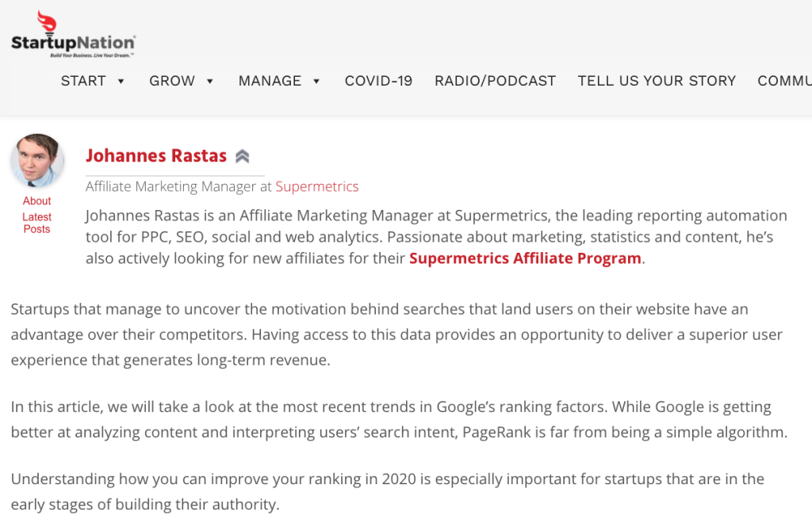The image size is (812, 527).
Task: Open the partially visible COMMU menu item
Action: [x=784, y=81]
